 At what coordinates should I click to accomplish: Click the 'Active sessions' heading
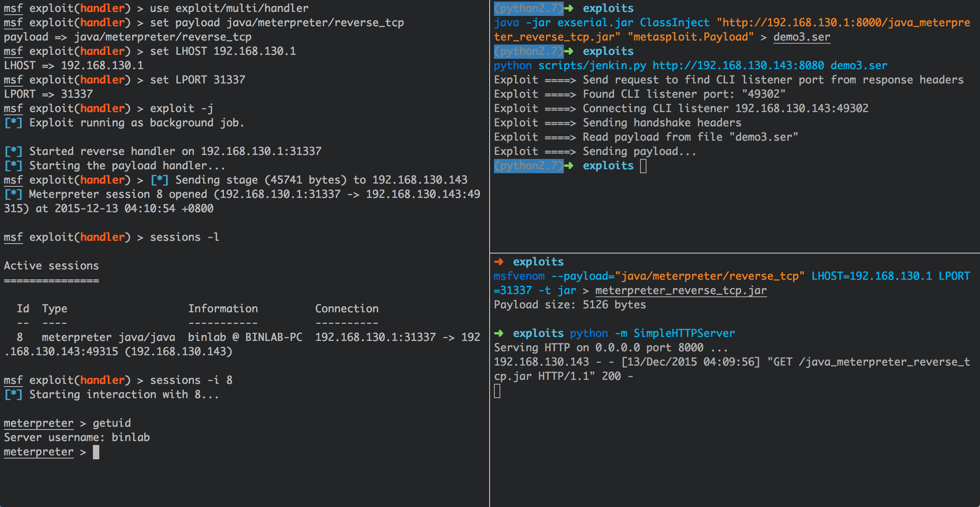point(51,266)
